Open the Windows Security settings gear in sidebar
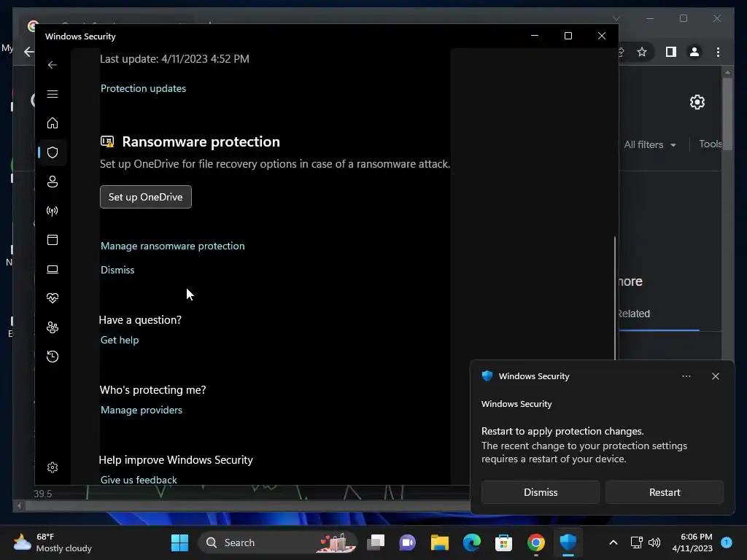 tap(53, 467)
